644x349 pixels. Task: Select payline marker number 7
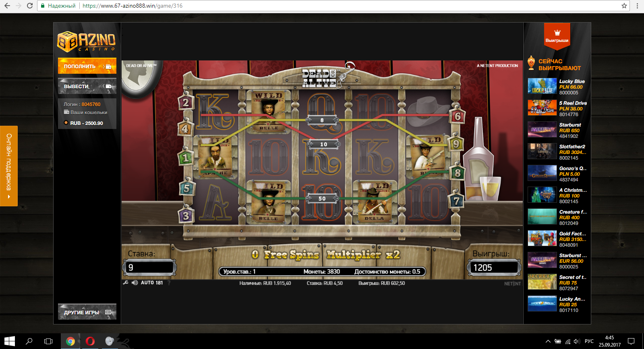[x=456, y=201]
